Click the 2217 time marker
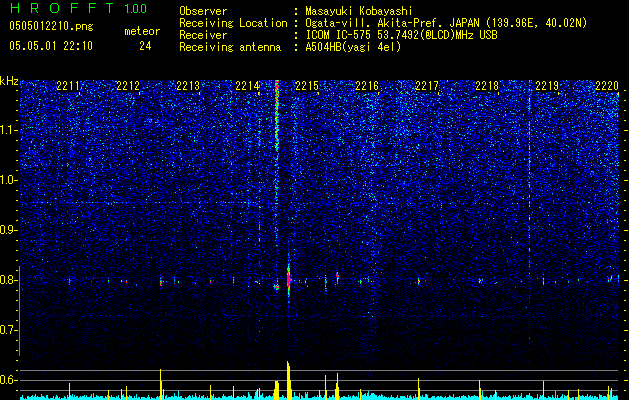Viewport: 629px width, 400px height. (427, 85)
